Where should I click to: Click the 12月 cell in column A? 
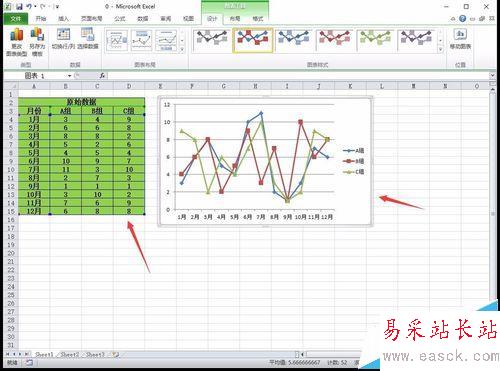click(34, 211)
